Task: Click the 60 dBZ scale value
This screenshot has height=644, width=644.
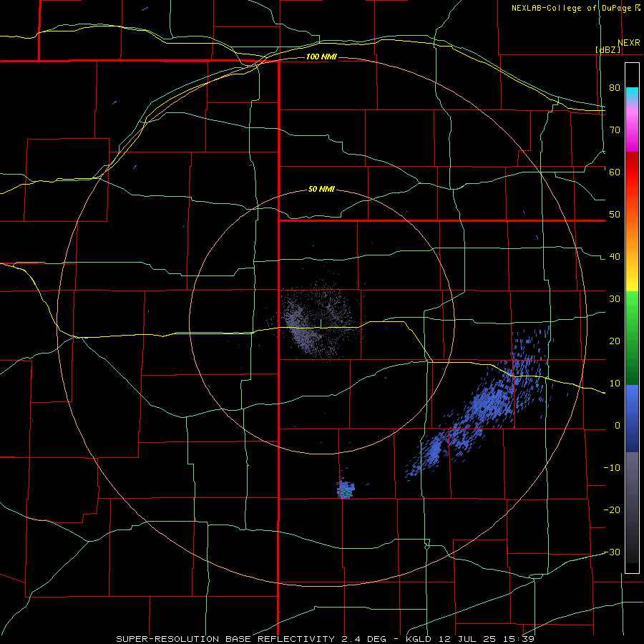Action: click(x=615, y=172)
